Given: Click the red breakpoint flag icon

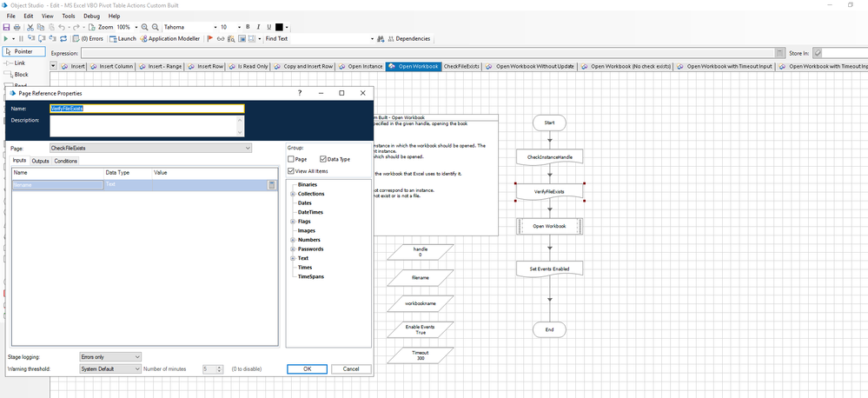Looking at the screenshot, I should 209,39.
